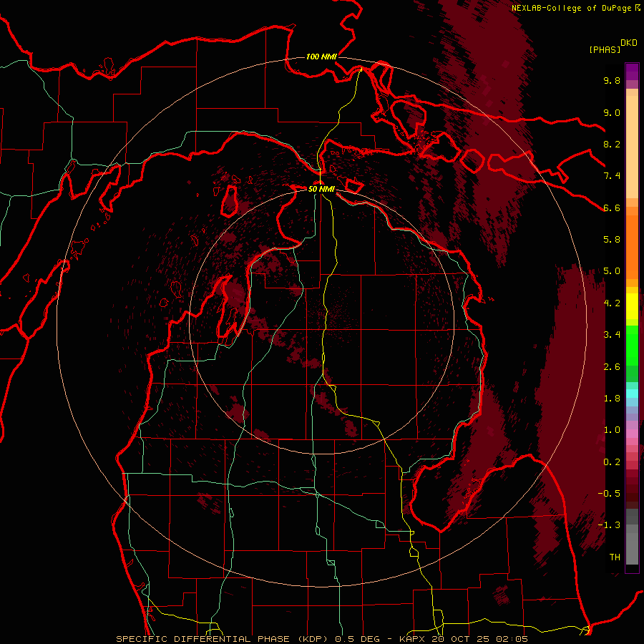
Task: Click the 100 NMI range ring label
Action: (321, 57)
